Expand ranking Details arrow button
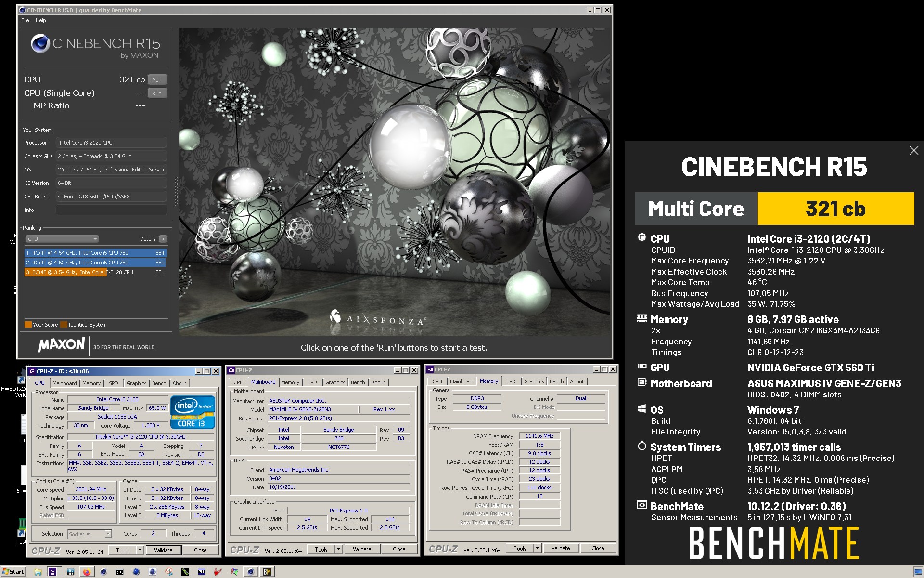Image resolution: width=924 pixels, height=578 pixels. [x=163, y=239]
